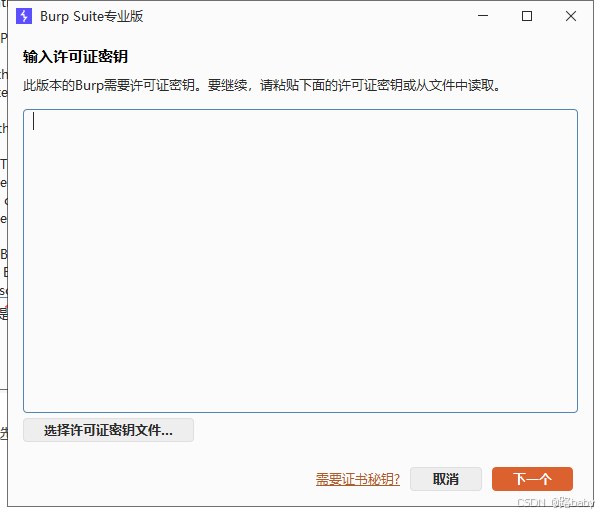Maximize the Burp Suite license dialog
The width and height of the screenshot is (601, 514).
(x=527, y=16)
